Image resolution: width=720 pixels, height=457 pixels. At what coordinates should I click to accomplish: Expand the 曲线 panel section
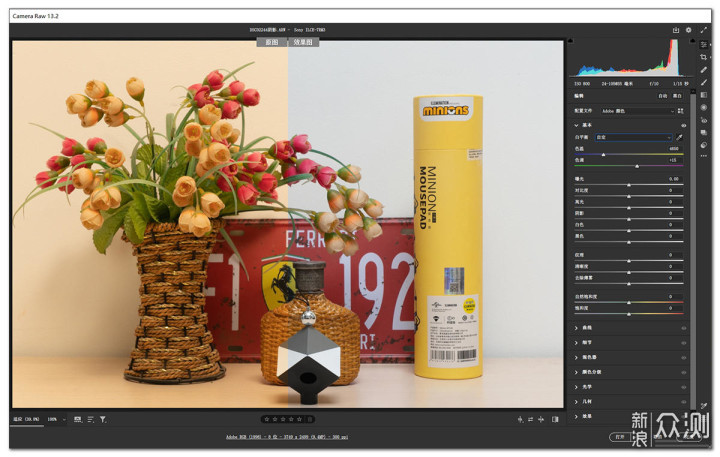[576, 328]
